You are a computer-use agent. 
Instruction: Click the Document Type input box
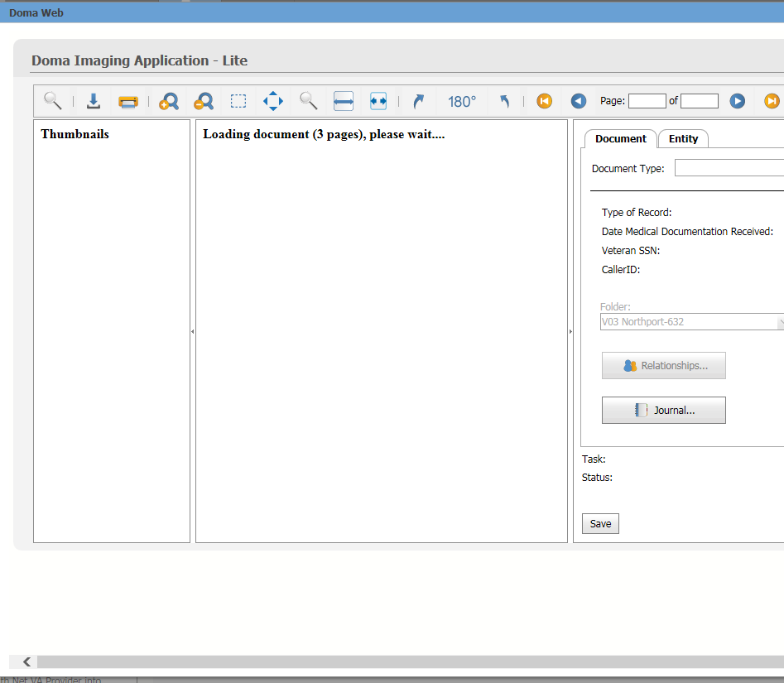pos(729,168)
